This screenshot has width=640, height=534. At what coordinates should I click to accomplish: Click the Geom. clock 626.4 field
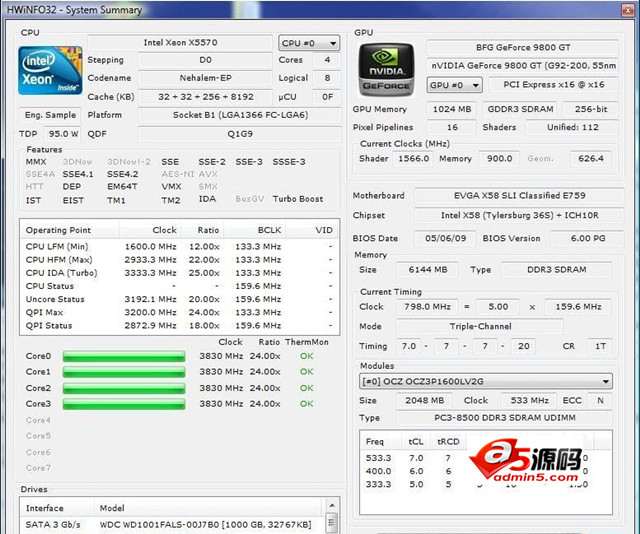coord(590,159)
